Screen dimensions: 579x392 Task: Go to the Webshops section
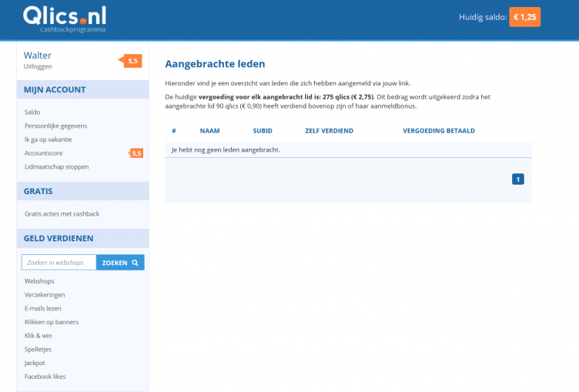(x=39, y=281)
